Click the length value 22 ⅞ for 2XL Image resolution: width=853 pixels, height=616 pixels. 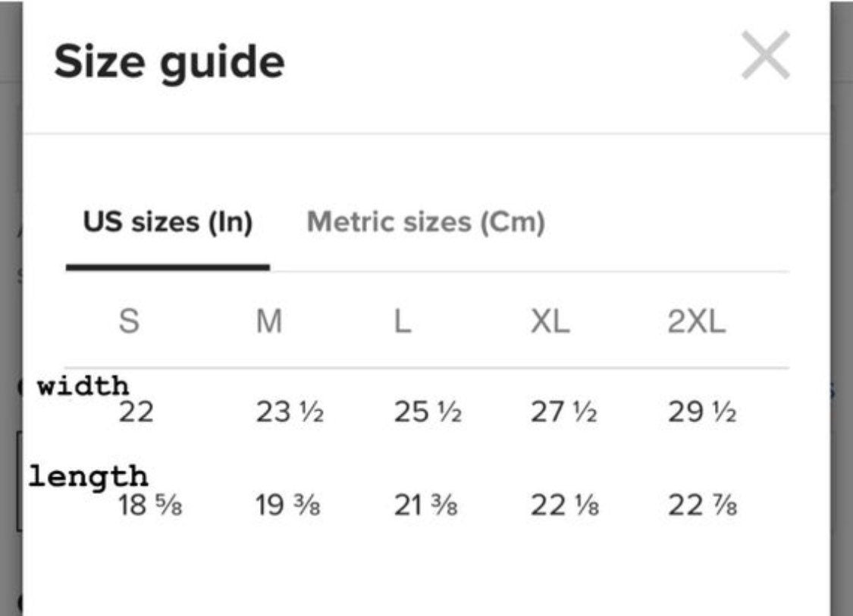[x=702, y=505]
